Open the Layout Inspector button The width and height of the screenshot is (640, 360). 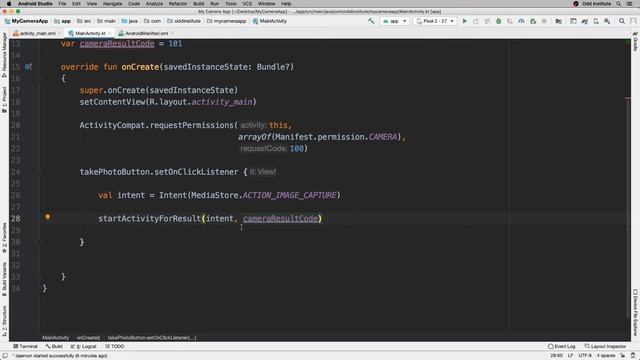605,346
